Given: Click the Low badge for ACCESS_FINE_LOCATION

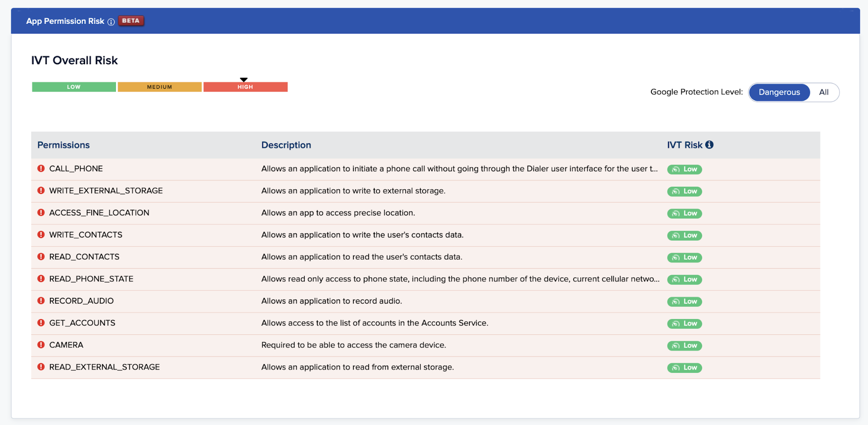Looking at the screenshot, I should [x=684, y=213].
